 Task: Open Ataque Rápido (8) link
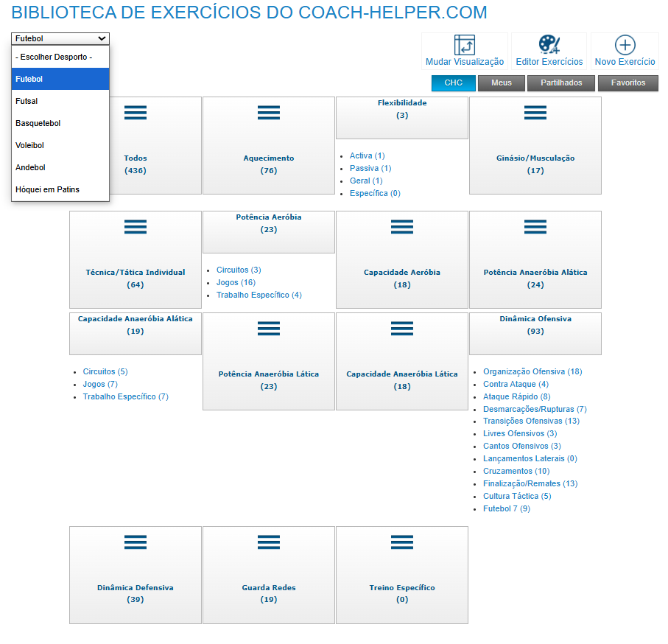(517, 397)
